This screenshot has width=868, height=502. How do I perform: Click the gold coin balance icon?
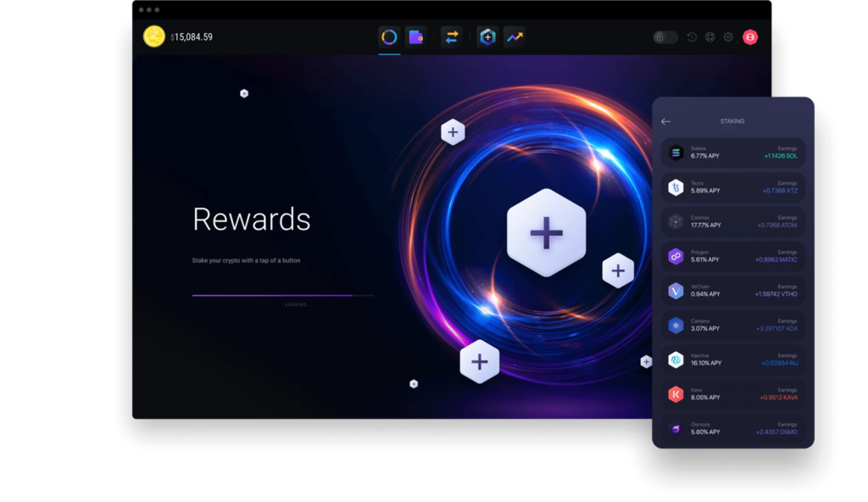tap(153, 36)
